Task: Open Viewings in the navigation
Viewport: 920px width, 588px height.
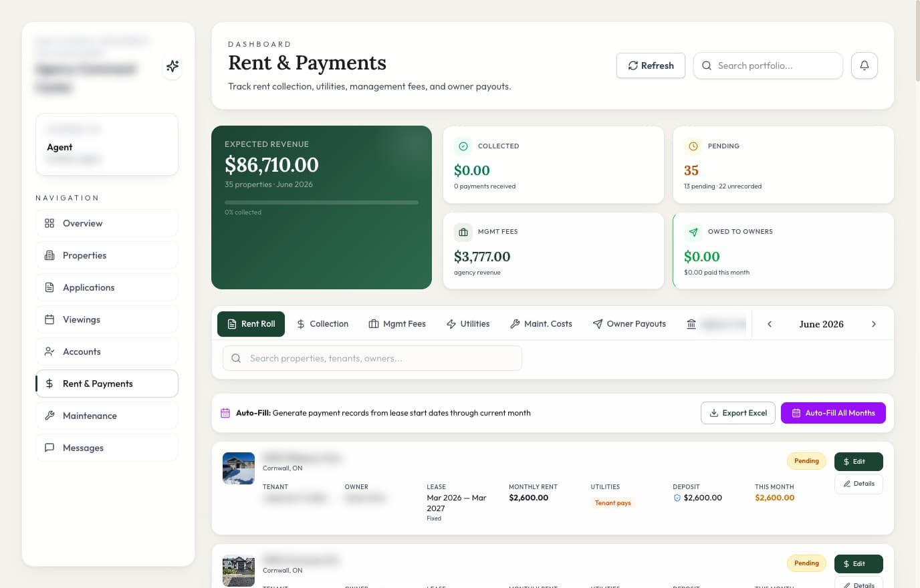Action: (x=107, y=319)
